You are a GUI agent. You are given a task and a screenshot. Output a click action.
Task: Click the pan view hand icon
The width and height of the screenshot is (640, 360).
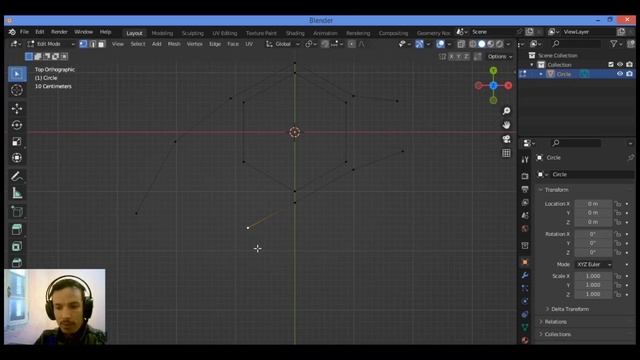click(506, 125)
